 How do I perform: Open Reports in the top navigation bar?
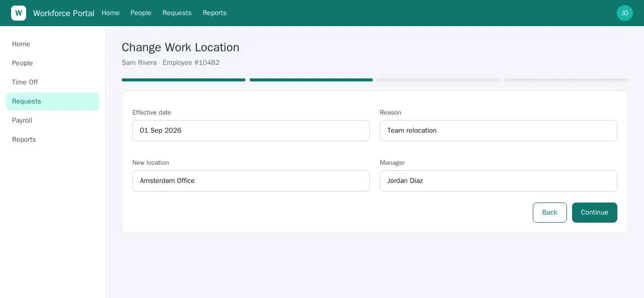coord(214,13)
